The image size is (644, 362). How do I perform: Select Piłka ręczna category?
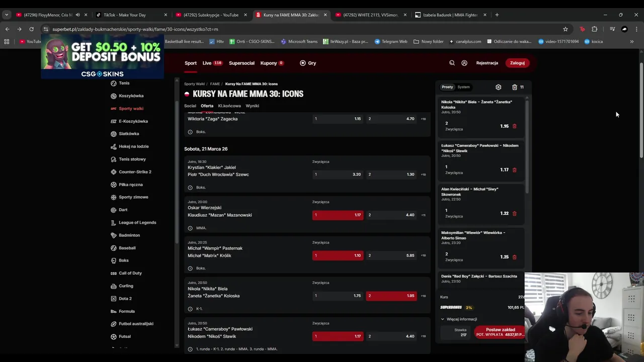click(x=130, y=185)
